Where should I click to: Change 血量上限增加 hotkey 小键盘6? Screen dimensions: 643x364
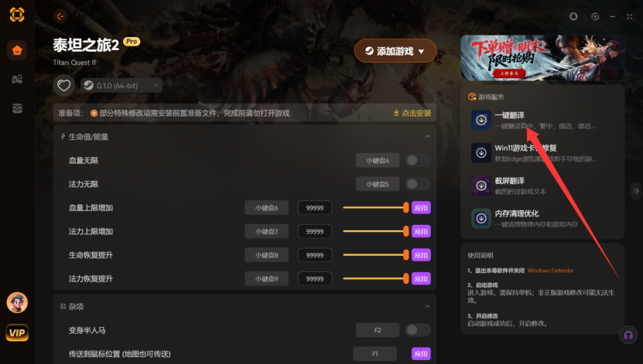pos(266,208)
